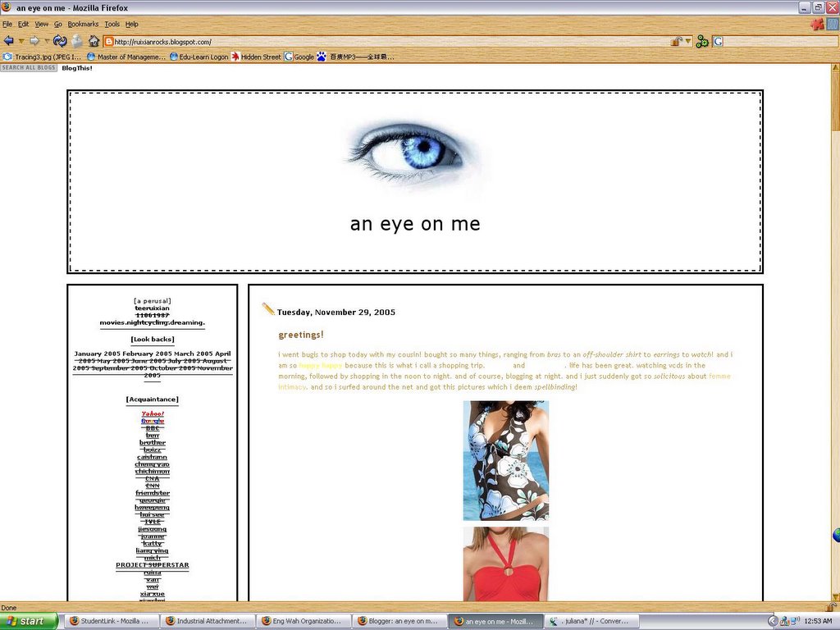The width and height of the screenshot is (840, 630).
Task: Open the Bookmarks menu
Action: (83, 24)
